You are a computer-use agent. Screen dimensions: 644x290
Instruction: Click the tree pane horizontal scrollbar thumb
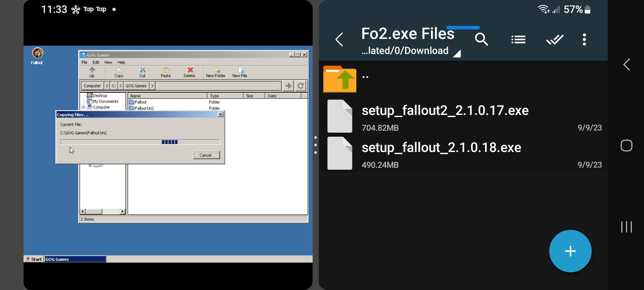coord(94,212)
